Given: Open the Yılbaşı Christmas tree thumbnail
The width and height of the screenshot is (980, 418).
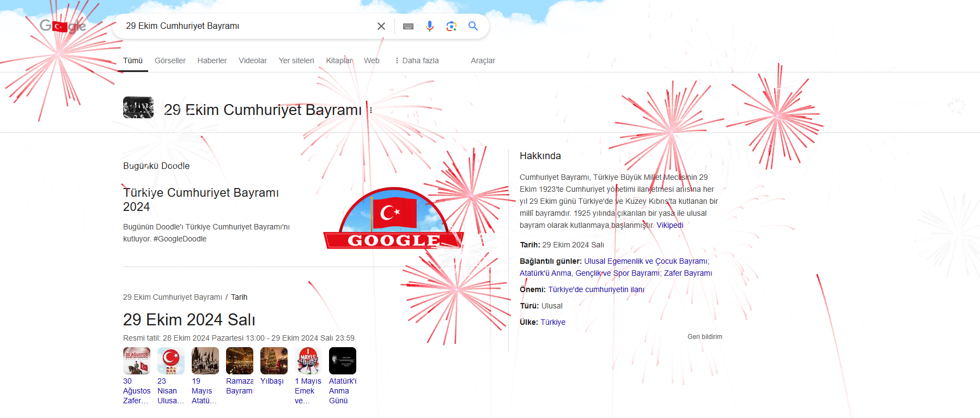Looking at the screenshot, I should point(274,361).
